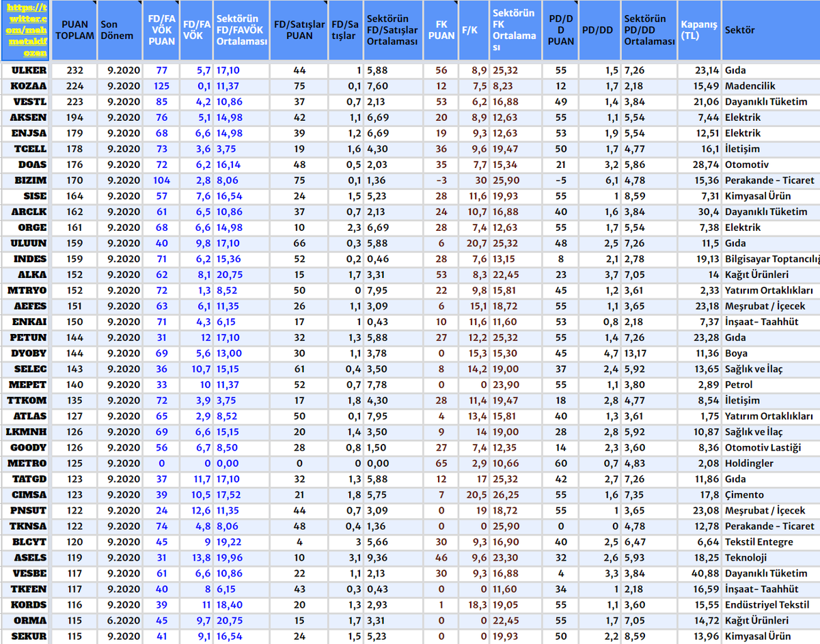This screenshot has width=820, height=644.
Task: Select the ASELS ticker cell
Action: pyautogui.click(x=26, y=557)
